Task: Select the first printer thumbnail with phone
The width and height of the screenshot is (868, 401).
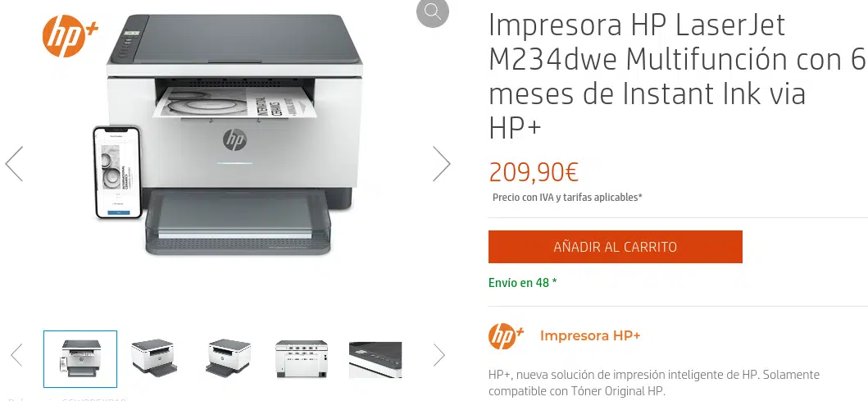Action: (80, 359)
